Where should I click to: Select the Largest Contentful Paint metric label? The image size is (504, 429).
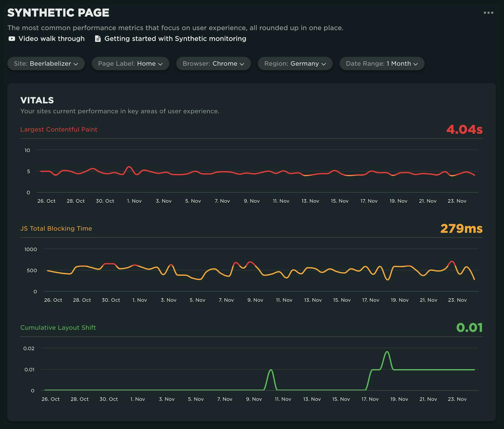(x=59, y=129)
